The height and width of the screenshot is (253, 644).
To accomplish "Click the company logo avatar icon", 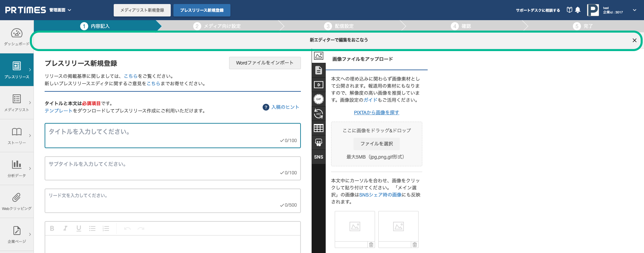I will (593, 10).
